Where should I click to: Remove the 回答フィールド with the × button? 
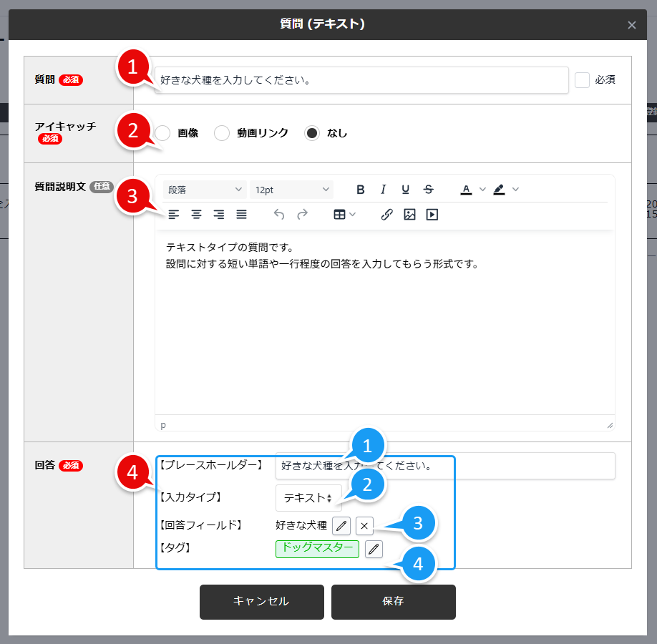[x=365, y=526]
